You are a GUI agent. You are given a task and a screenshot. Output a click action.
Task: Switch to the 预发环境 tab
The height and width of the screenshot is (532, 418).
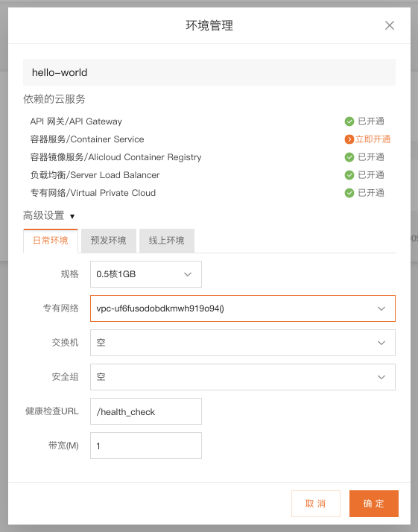point(109,241)
